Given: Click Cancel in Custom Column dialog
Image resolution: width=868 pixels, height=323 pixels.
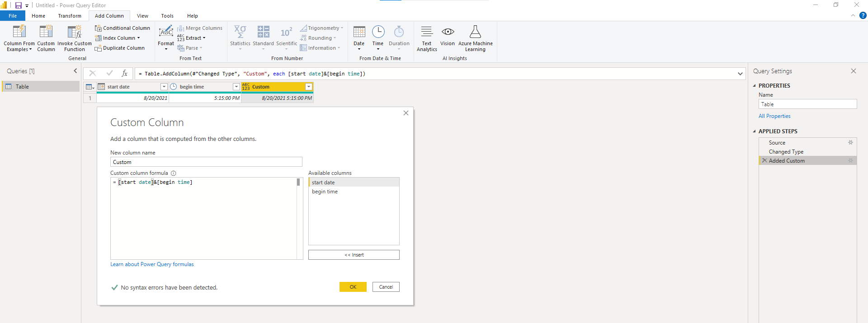Looking at the screenshot, I should (x=386, y=287).
